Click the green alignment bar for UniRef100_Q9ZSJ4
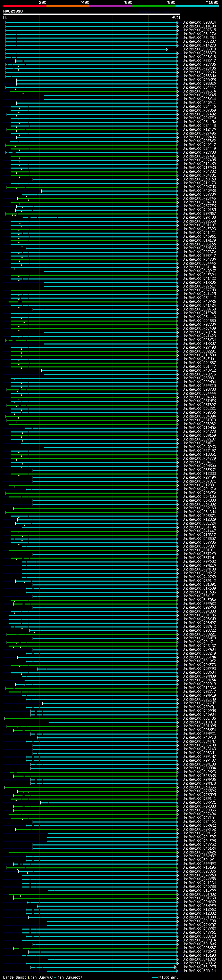This screenshot has width=222, height=980. (94, 91)
